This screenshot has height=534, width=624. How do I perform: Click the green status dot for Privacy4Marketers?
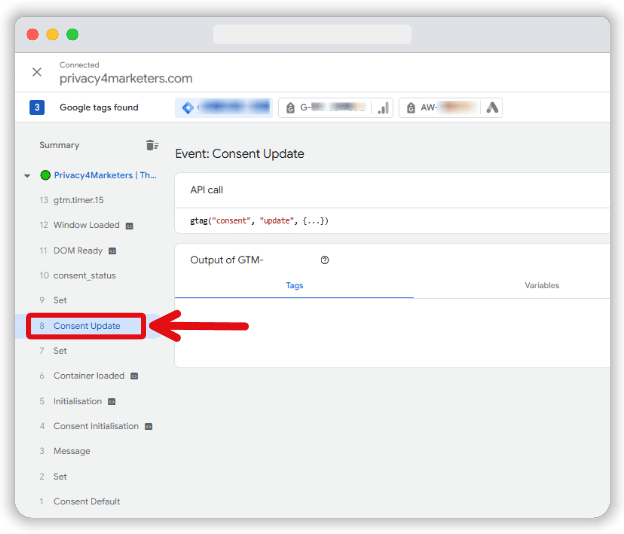pos(45,175)
